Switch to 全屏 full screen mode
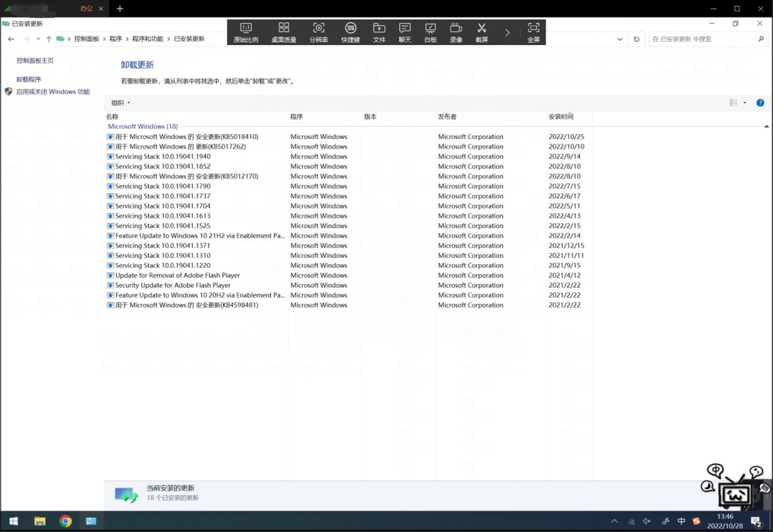The width and height of the screenshot is (773, 532). [533, 32]
